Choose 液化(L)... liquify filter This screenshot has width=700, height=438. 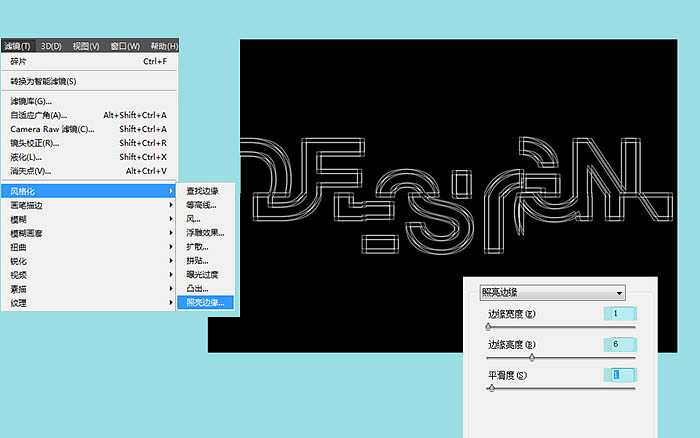coord(28,157)
